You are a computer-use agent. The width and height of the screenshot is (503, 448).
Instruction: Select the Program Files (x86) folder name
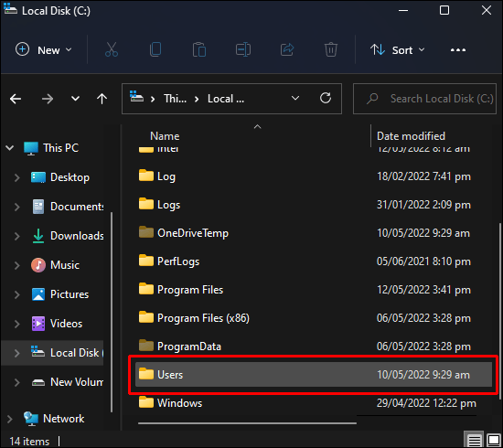coord(203,318)
